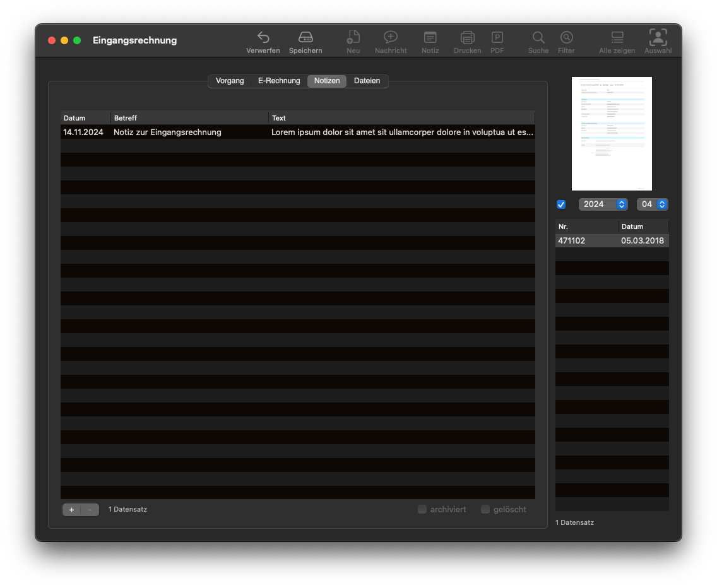Open the E-Rechnung tab
Image resolution: width=717 pixels, height=588 pixels.
[x=279, y=81]
